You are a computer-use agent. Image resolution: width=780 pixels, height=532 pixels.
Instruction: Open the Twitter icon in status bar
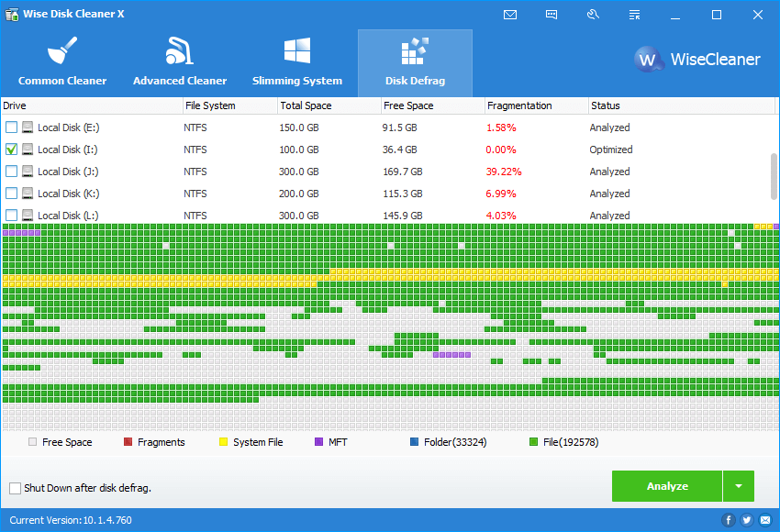pos(747,520)
